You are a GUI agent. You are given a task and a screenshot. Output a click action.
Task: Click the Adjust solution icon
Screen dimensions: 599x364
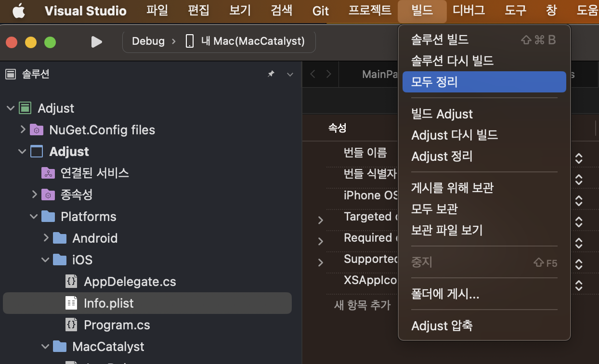point(25,108)
